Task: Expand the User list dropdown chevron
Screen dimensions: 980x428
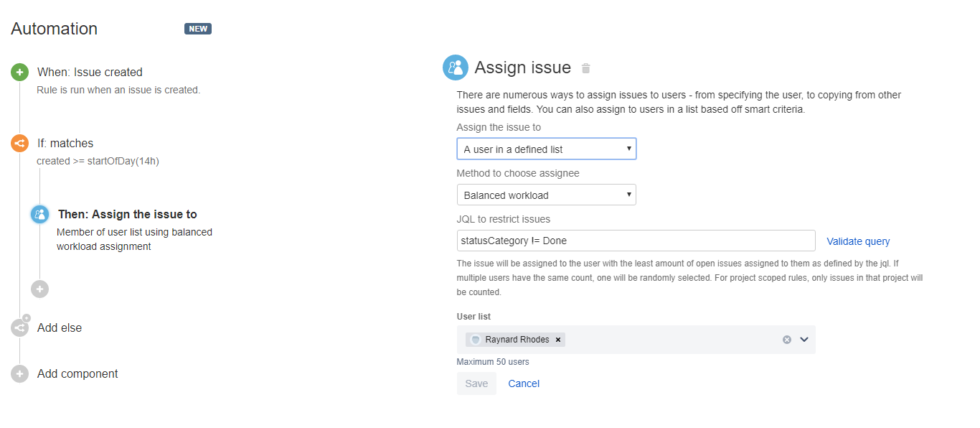Action: pos(804,340)
